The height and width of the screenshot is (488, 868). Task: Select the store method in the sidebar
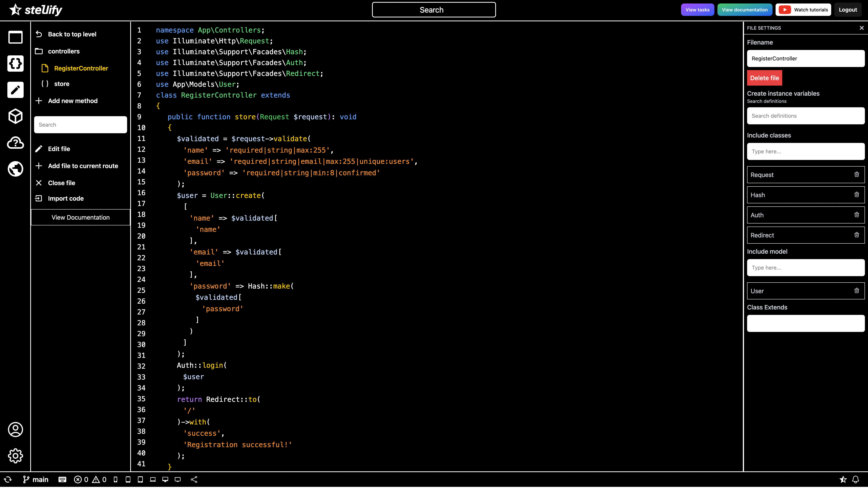[x=62, y=83]
